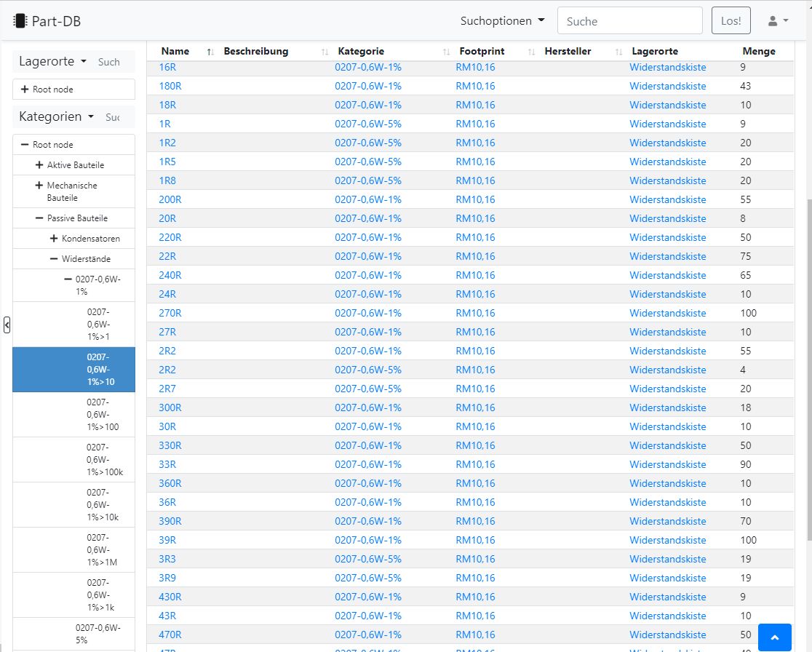Open Widerstandskiste in 16R row
This screenshot has width=812, height=652.
pyautogui.click(x=667, y=68)
